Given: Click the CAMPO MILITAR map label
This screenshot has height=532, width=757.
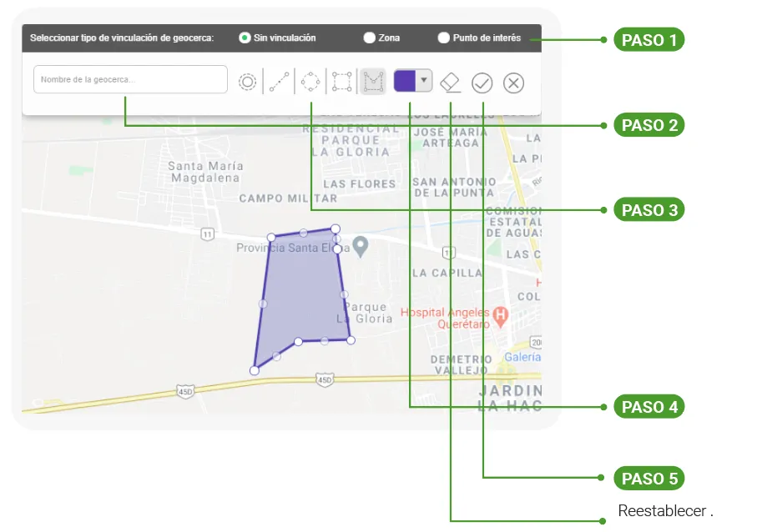Looking at the screenshot, I should 288,198.
